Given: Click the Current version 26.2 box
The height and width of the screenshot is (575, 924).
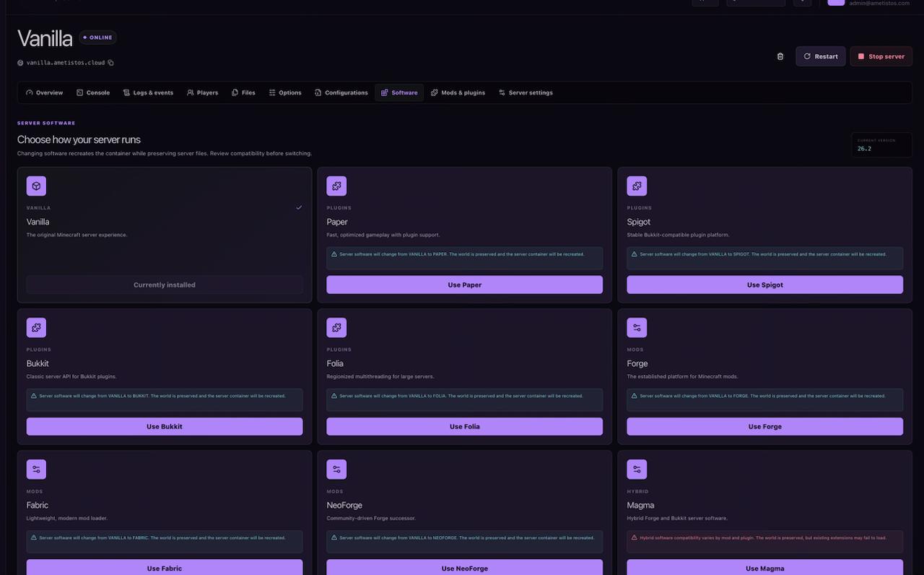Looking at the screenshot, I should [x=881, y=144].
